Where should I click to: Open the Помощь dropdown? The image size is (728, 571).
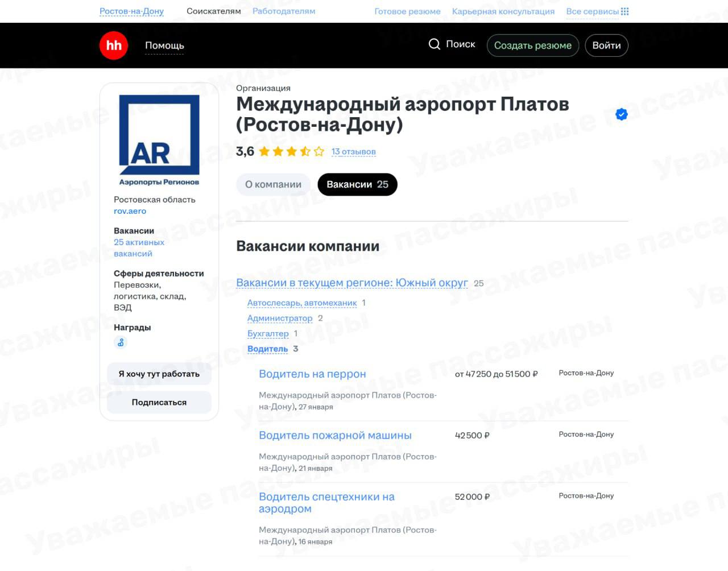pyautogui.click(x=164, y=45)
